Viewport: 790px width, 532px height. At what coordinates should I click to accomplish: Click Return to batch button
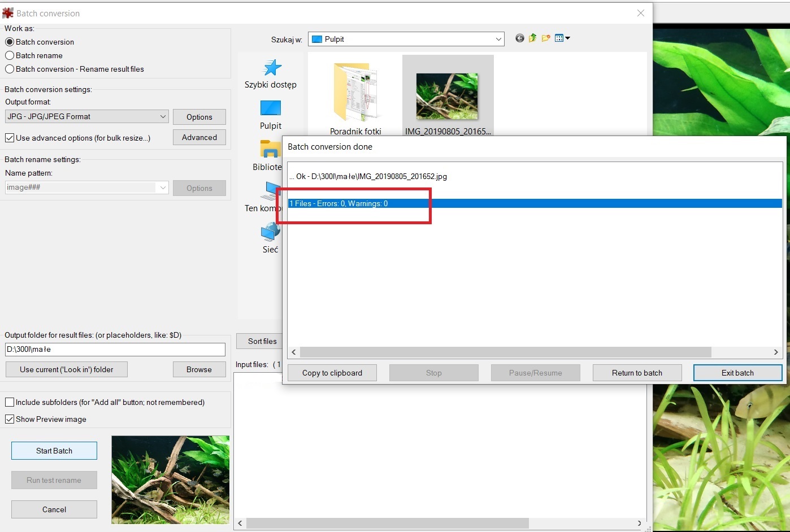637,373
